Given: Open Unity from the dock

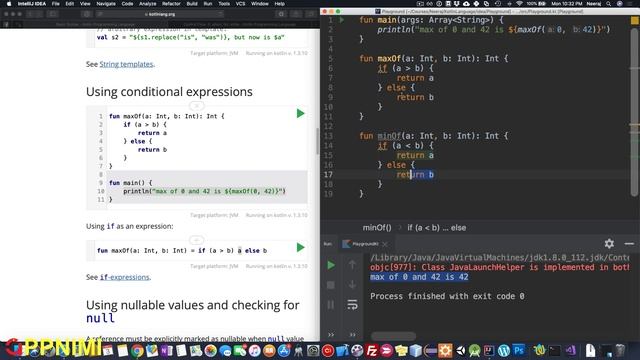Looking at the screenshot, I should point(460,351).
